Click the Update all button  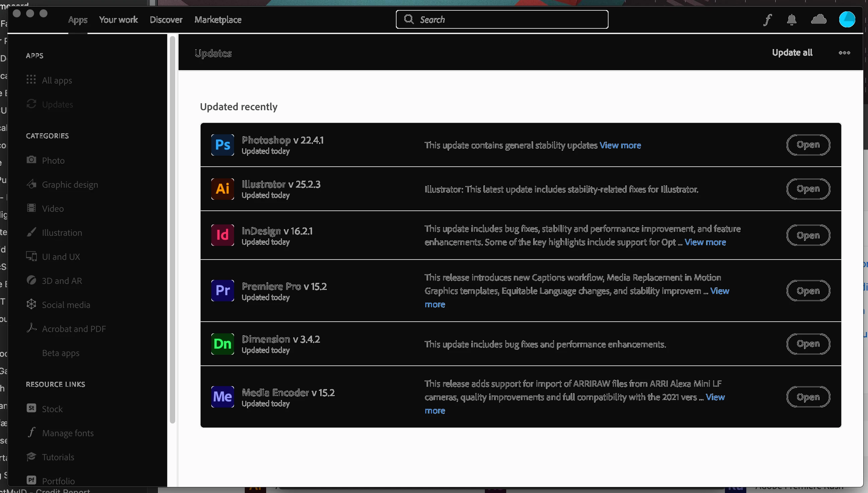point(792,53)
